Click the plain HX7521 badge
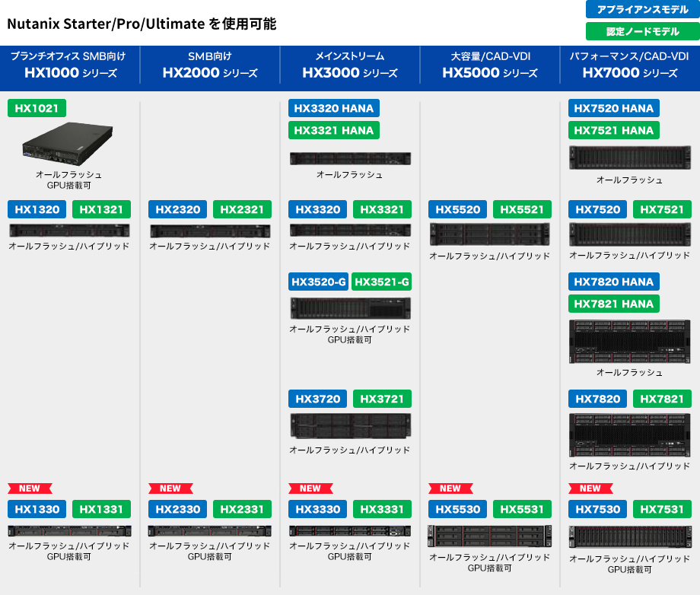700x595 pixels. coord(662,209)
